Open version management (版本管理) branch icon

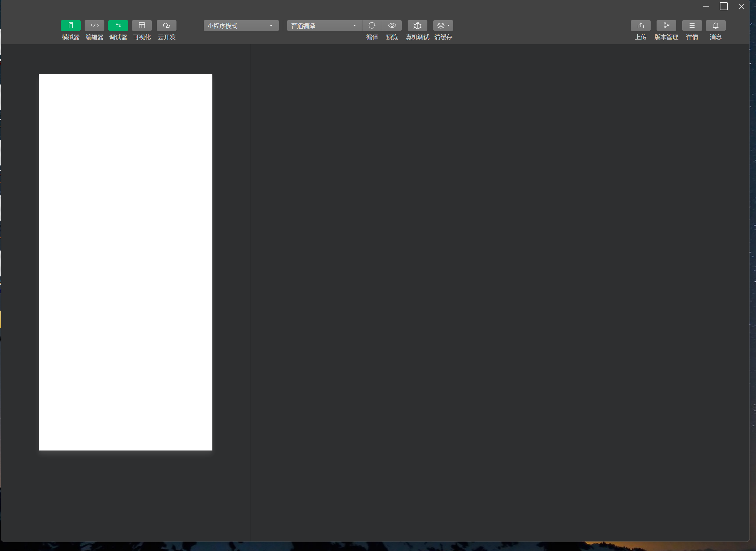[666, 26]
